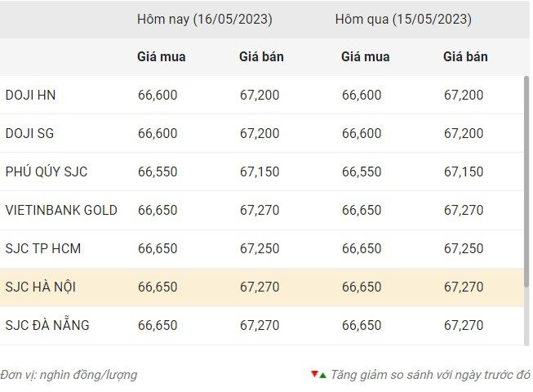Open the PHÚ QUÝ SJC row
The width and height of the screenshot is (533, 392).
(x=47, y=172)
